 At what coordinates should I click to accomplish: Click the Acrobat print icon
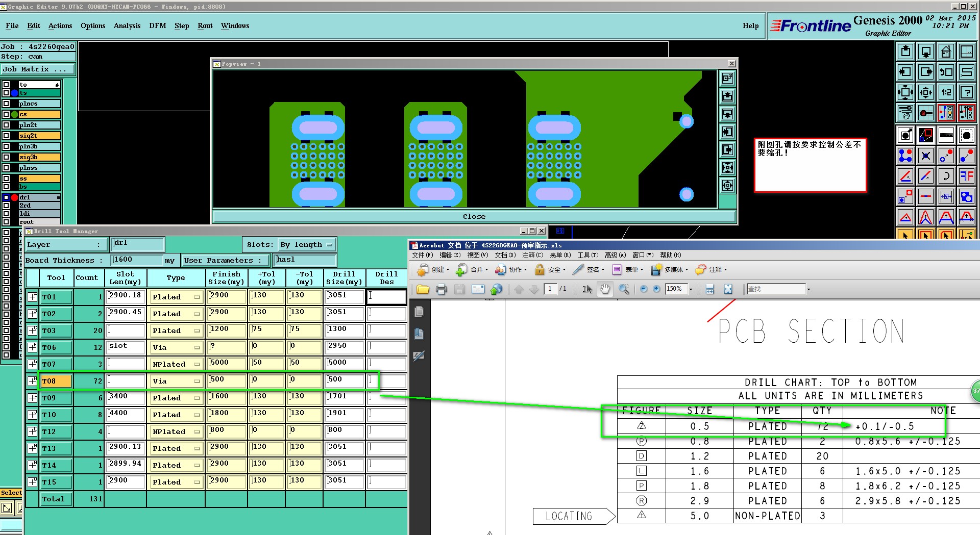tap(441, 290)
